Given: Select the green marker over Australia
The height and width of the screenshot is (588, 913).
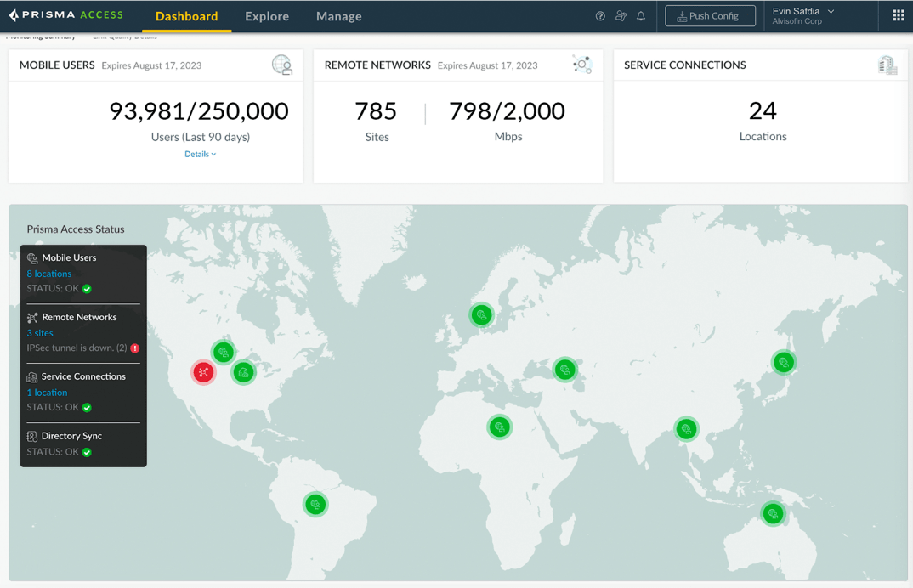Looking at the screenshot, I should coord(773,513).
